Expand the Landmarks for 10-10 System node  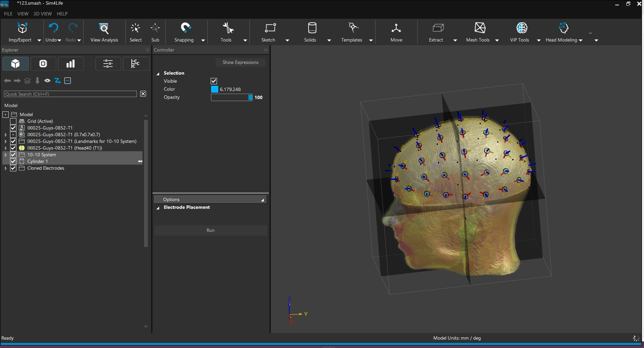6,142
